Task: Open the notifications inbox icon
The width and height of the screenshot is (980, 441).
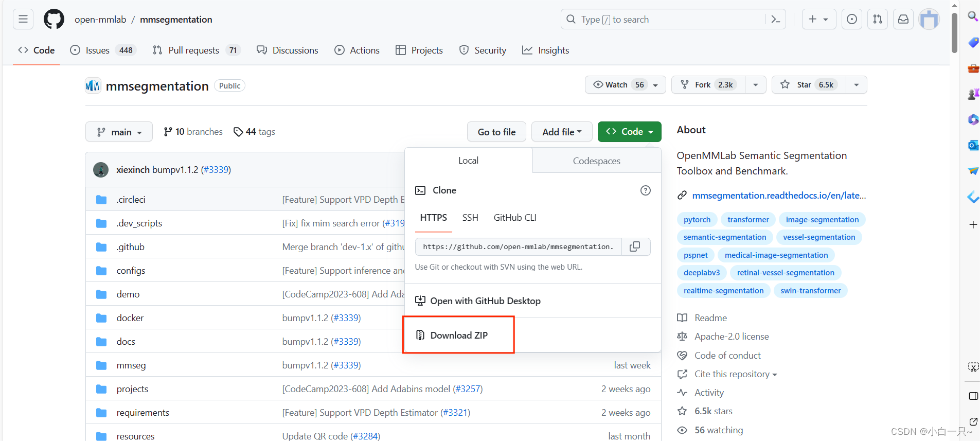Action: point(903,20)
